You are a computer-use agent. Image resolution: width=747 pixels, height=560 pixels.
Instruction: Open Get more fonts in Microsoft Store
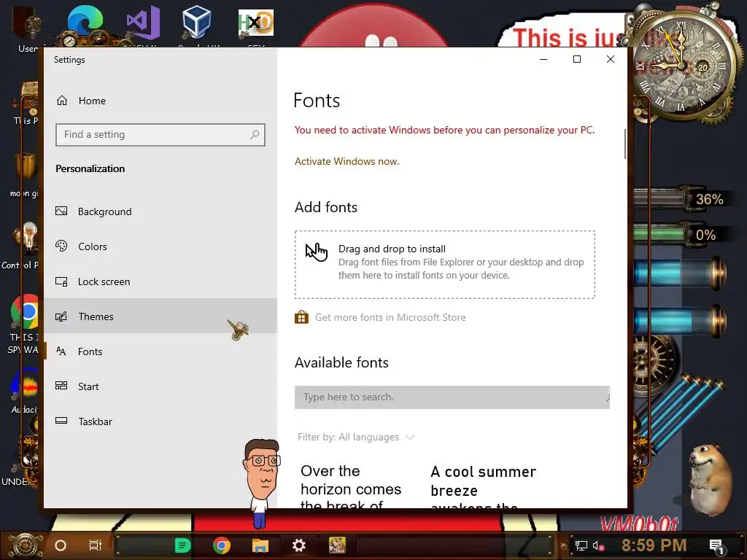click(390, 318)
